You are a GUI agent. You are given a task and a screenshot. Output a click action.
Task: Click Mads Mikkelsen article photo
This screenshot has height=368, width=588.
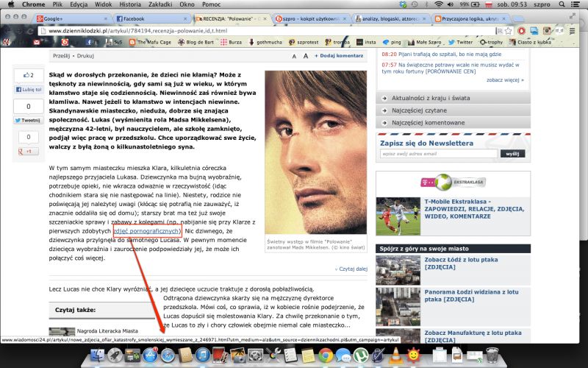316,152
